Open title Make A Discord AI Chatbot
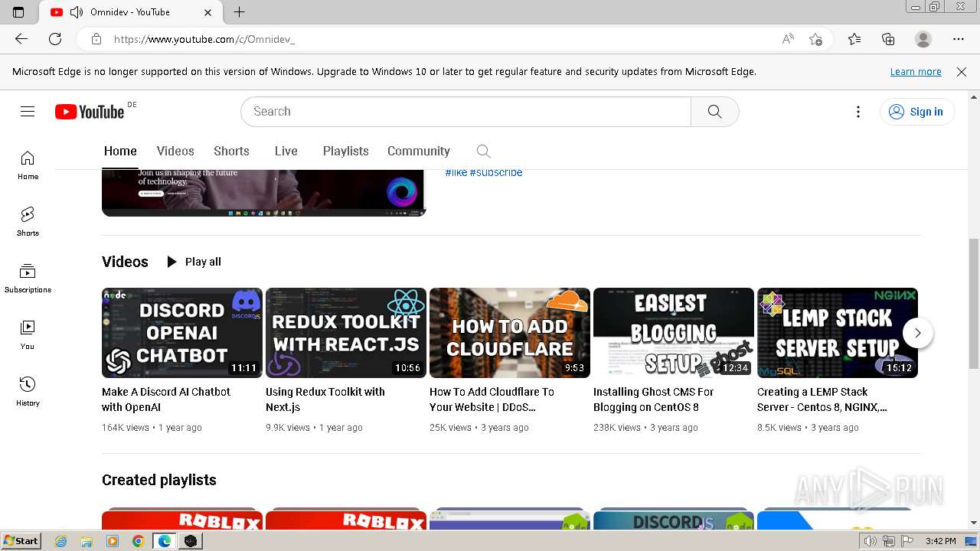Image resolution: width=980 pixels, height=551 pixels. (166, 399)
